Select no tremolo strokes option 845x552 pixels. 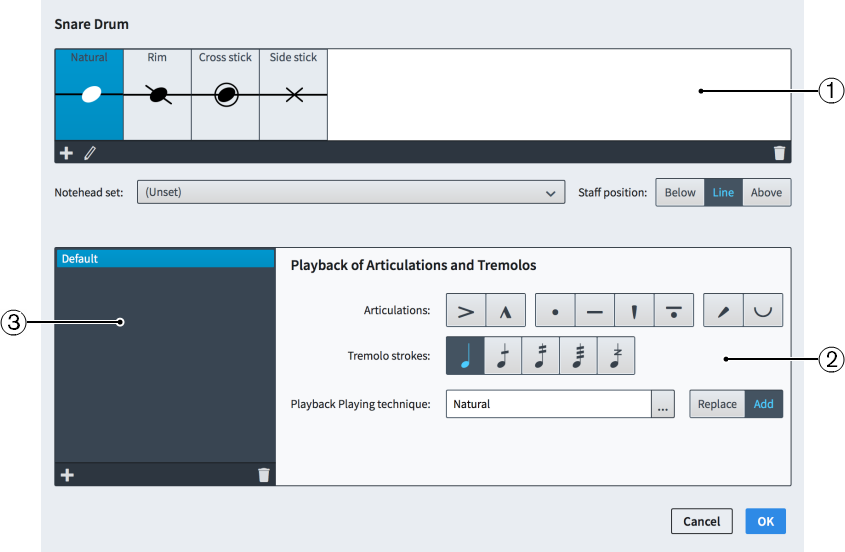click(466, 356)
